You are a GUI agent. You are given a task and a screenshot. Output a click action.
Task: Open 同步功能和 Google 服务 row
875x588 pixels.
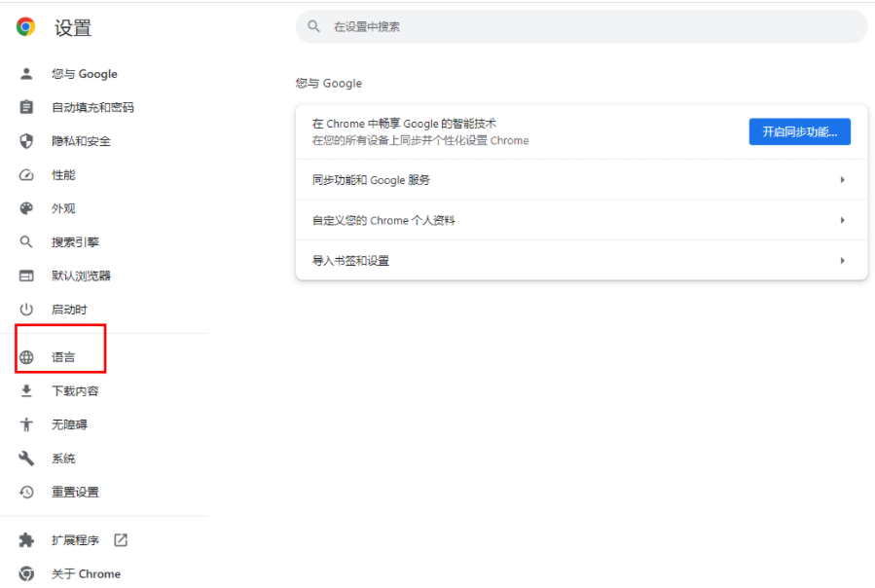coord(581,180)
